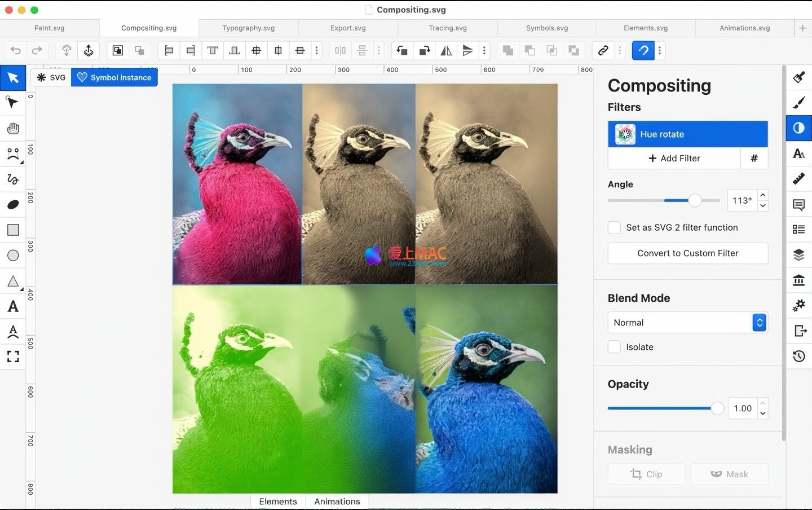The image size is (812, 510).
Task: Toggle the snapping magnet button
Action: click(x=643, y=51)
